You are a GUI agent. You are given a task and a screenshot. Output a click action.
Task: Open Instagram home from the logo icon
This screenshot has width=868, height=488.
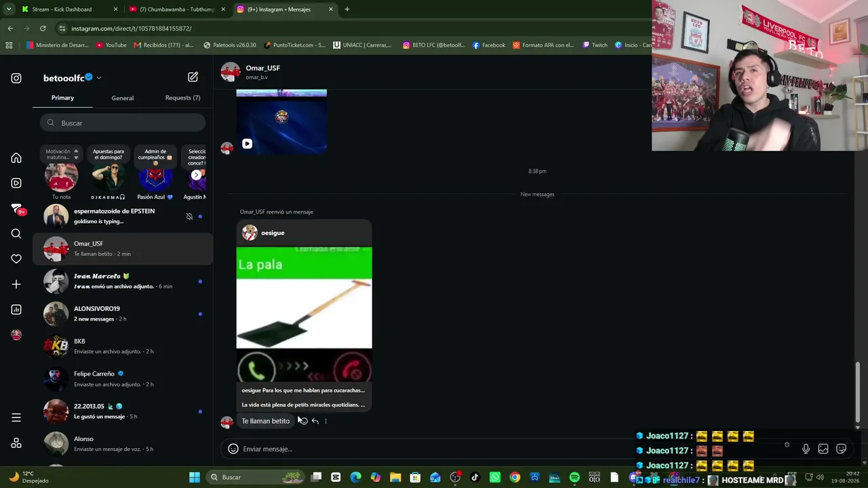(x=16, y=78)
